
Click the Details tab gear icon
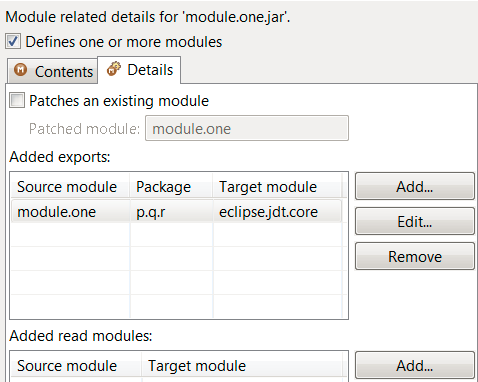(x=114, y=69)
